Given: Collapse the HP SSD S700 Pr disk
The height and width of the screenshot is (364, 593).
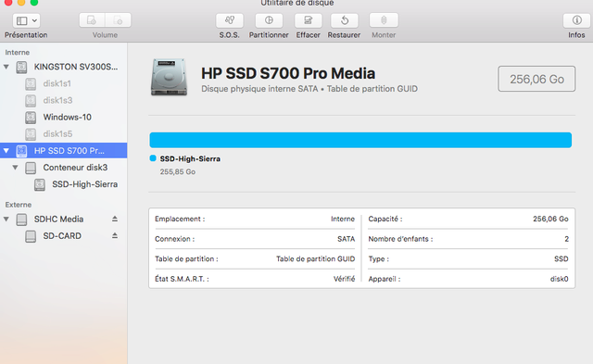Looking at the screenshot, I should tap(6, 151).
